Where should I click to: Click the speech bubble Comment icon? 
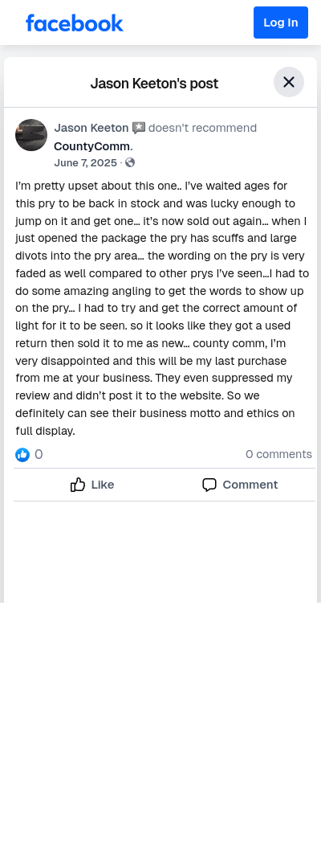coord(209,485)
